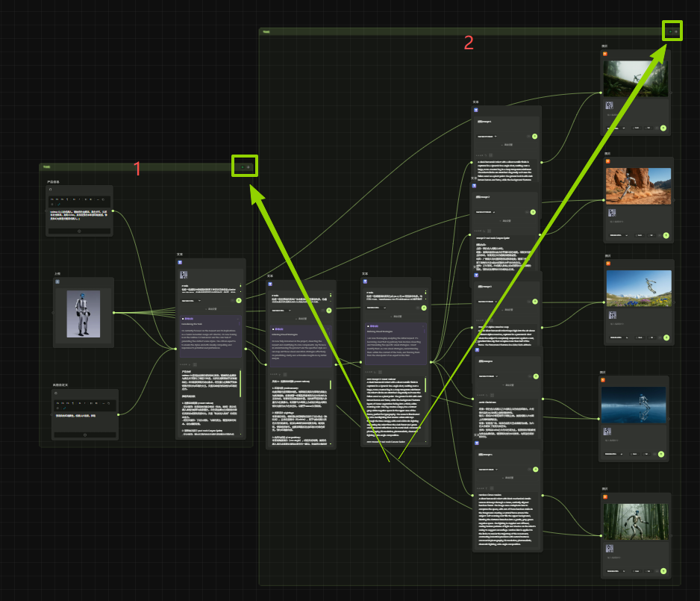Select the uploaded robot image thumbnail
The height and width of the screenshot is (601, 700).
pos(84,312)
